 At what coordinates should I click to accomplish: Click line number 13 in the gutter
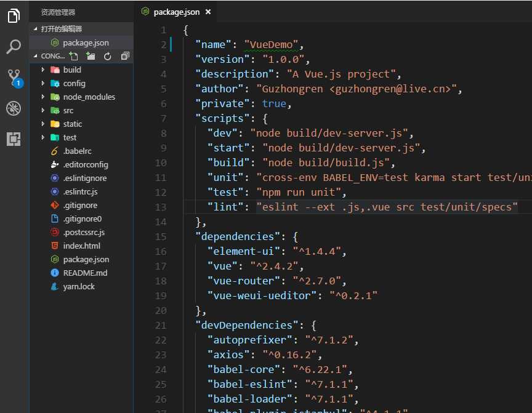[x=161, y=207]
